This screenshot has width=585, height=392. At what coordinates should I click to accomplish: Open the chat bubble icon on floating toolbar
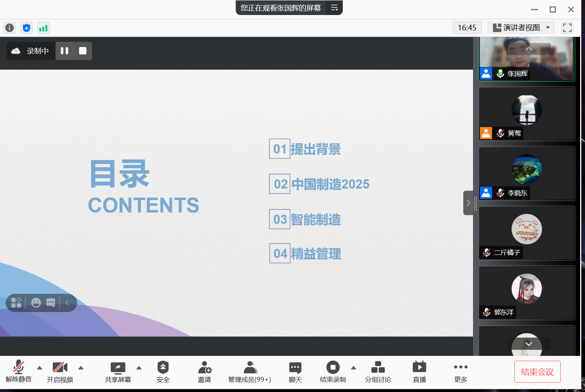tap(51, 303)
